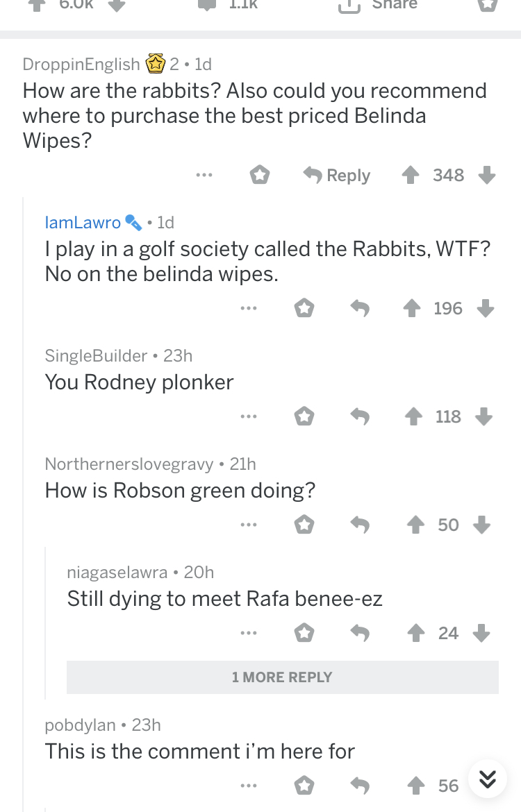The image size is (521, 812).
Task: Upvote pobdylan's comment
Action: coord(417,786)
